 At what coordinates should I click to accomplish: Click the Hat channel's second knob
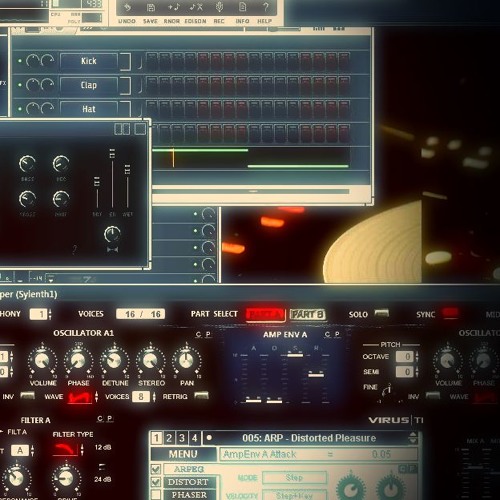point(47,109)
